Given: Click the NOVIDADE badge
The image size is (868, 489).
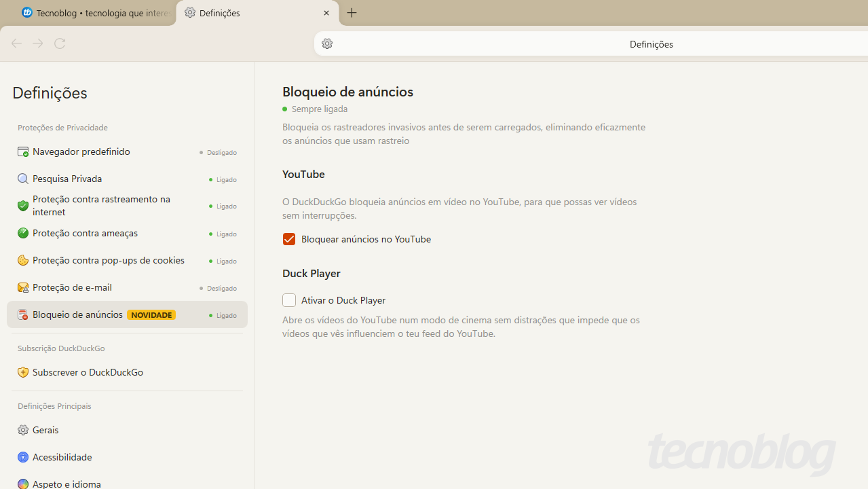Looking at the screenshot, I should pyautogui.click(x=151, y=315).
